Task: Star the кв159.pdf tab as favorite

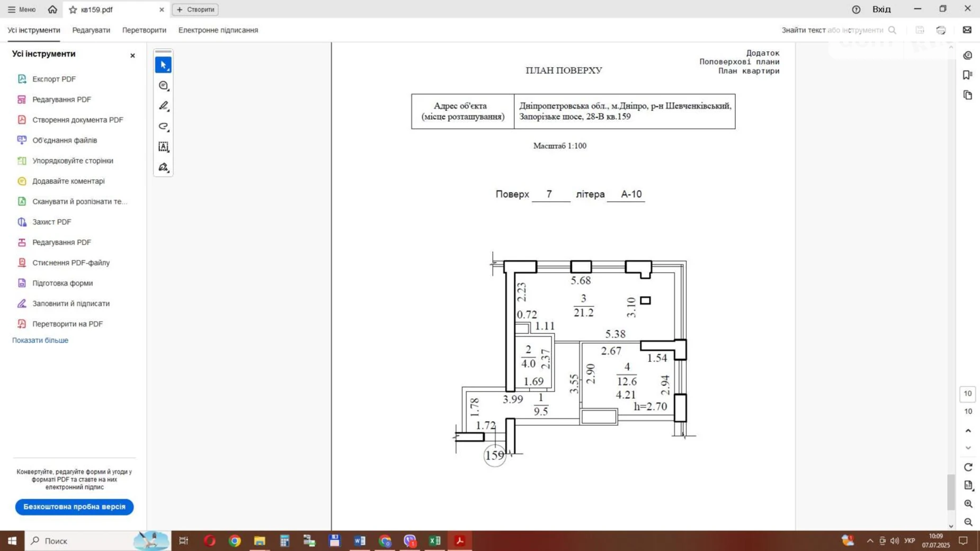Action: pos(73,10)
